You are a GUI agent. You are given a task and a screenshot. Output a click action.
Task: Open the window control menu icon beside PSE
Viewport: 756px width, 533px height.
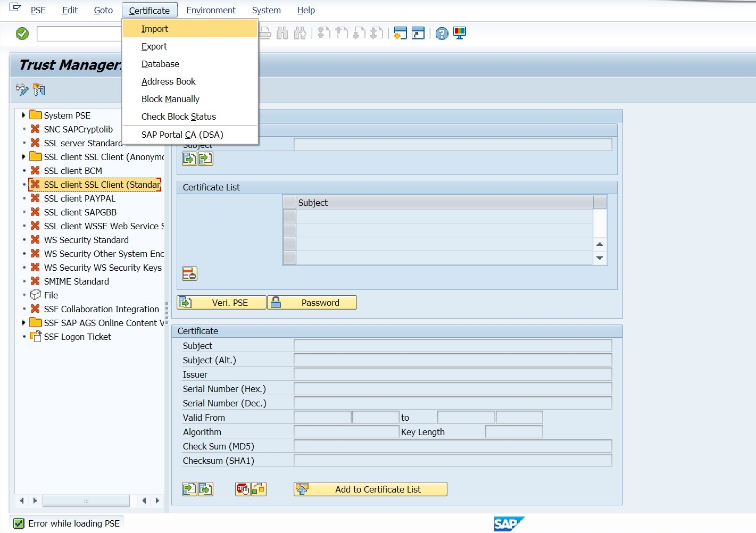coord(15,7)
